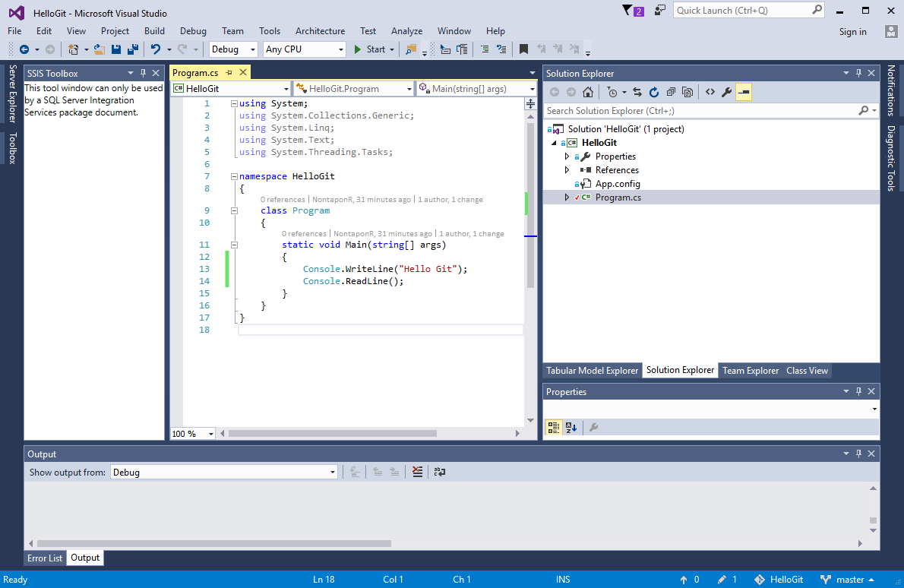The image size is (904, 588).
Task: Click the Refresh icon in Solution Explorer
Action: 654,92
